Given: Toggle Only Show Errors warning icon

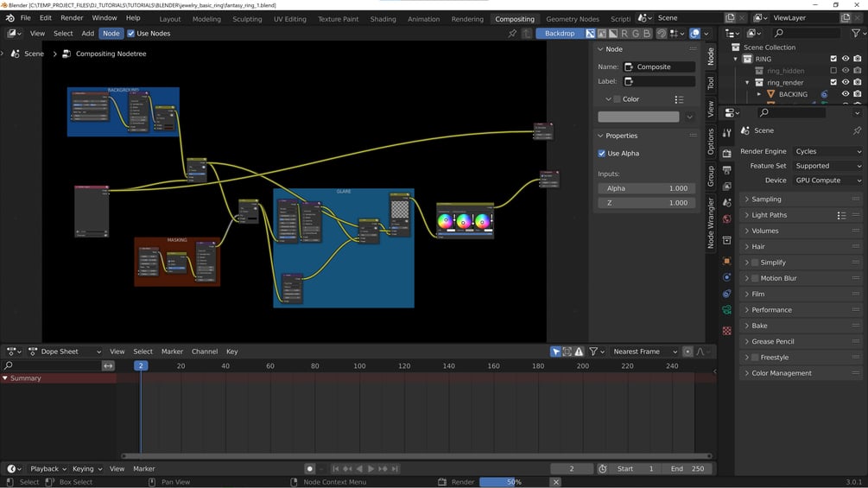Looking at the screenshot, I should (x=579, y=352).
